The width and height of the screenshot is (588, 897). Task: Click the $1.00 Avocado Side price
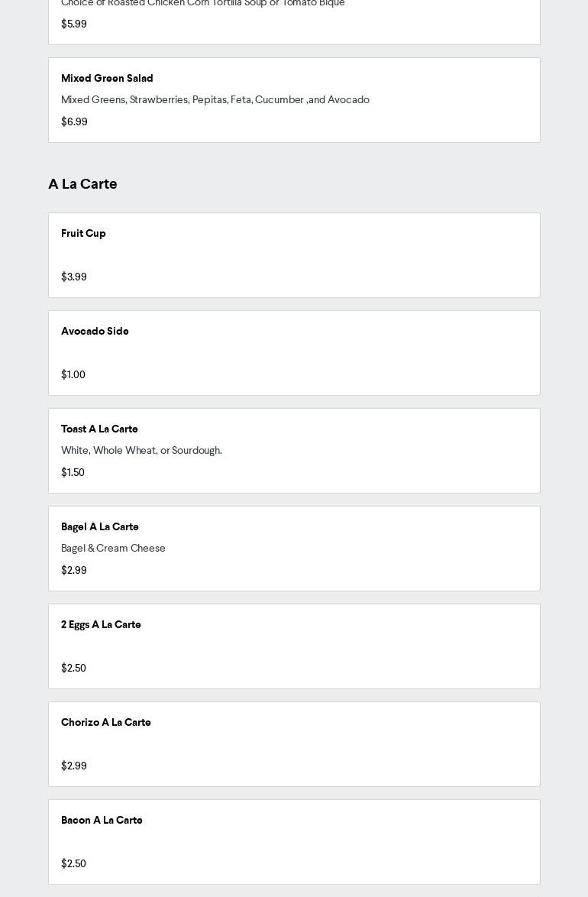73,374
